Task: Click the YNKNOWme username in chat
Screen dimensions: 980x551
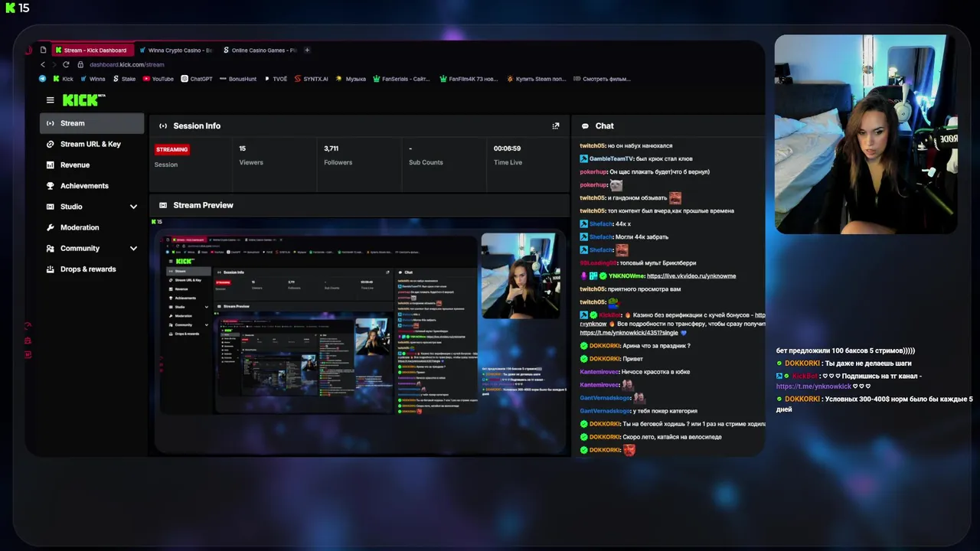Action: (626, 275)
